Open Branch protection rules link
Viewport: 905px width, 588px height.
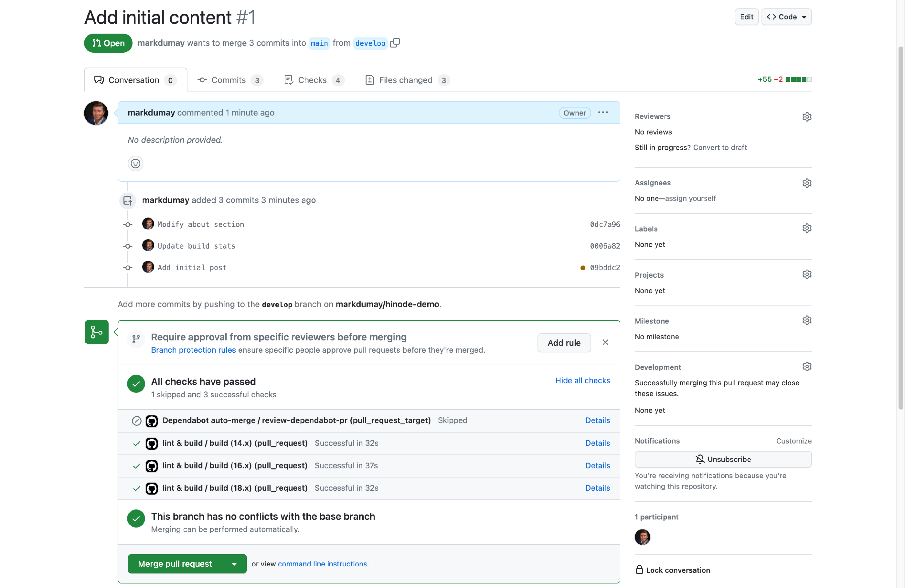click(x=193, y=350)
